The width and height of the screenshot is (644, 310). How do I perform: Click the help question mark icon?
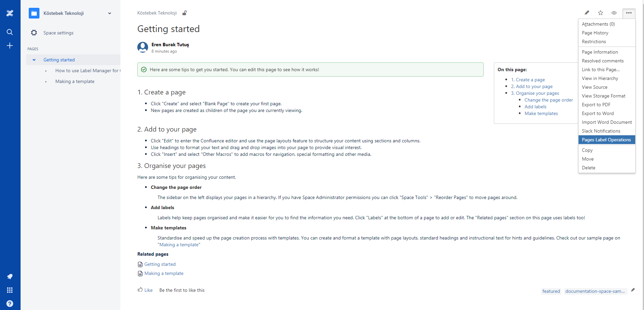[x=10, y=304]
